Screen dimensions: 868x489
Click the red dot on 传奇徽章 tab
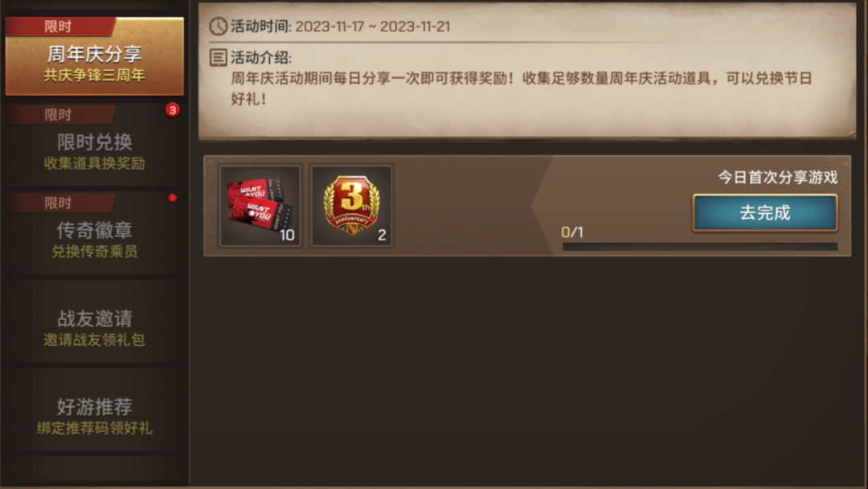point(173,198)
